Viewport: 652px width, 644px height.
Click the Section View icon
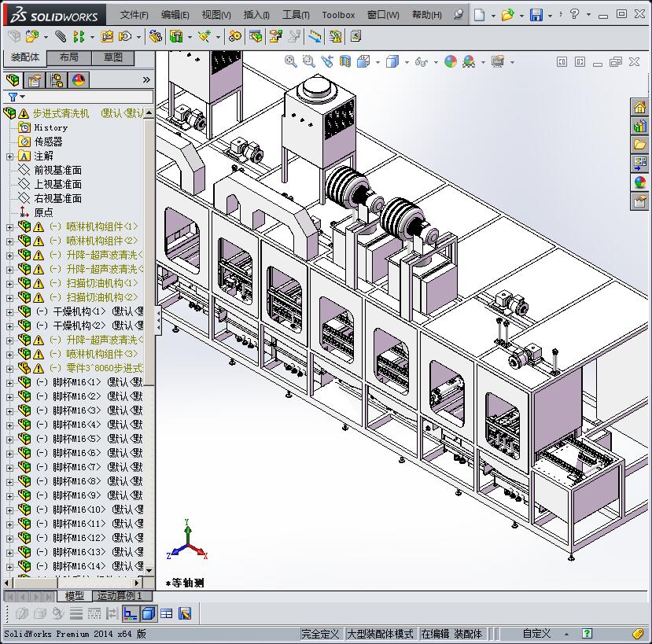344,61
